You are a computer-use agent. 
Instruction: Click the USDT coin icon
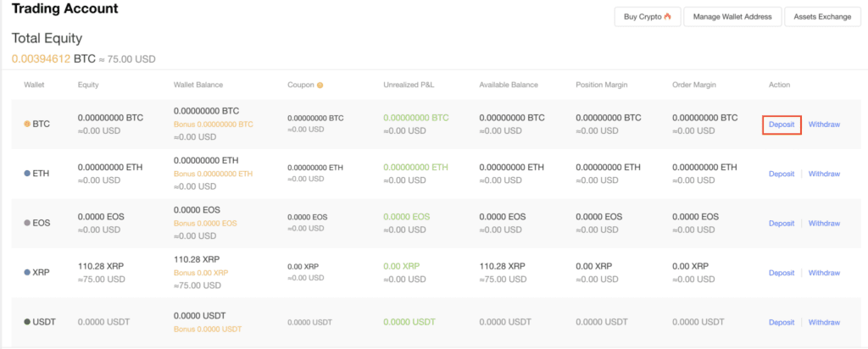pos(28,322)
